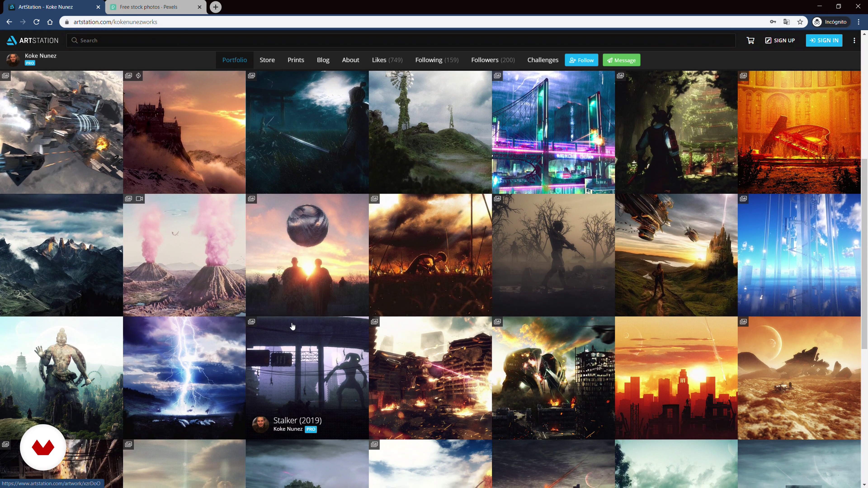
Task: View the Following (159) tab
Action: click(437, 60)
